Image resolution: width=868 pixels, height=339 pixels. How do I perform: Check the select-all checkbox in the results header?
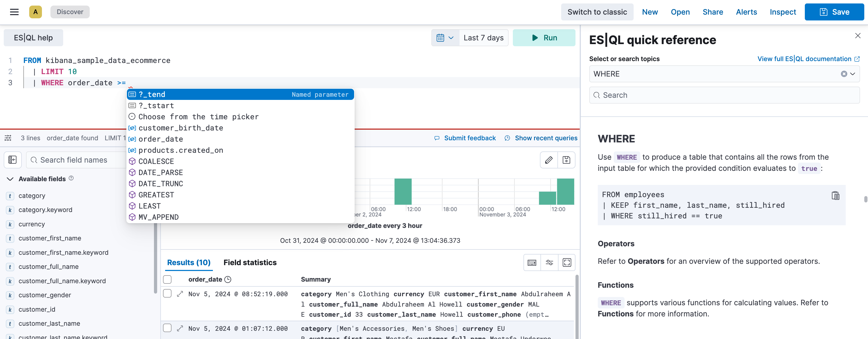click(x=167, y=279)
